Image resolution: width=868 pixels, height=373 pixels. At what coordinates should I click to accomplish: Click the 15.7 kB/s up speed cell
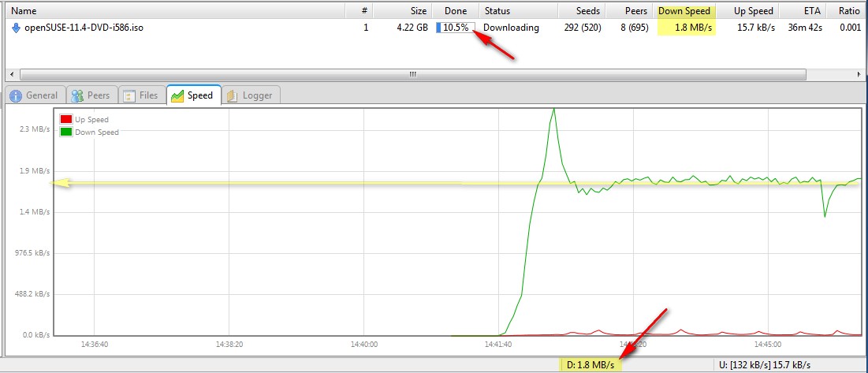pos(755,28)
